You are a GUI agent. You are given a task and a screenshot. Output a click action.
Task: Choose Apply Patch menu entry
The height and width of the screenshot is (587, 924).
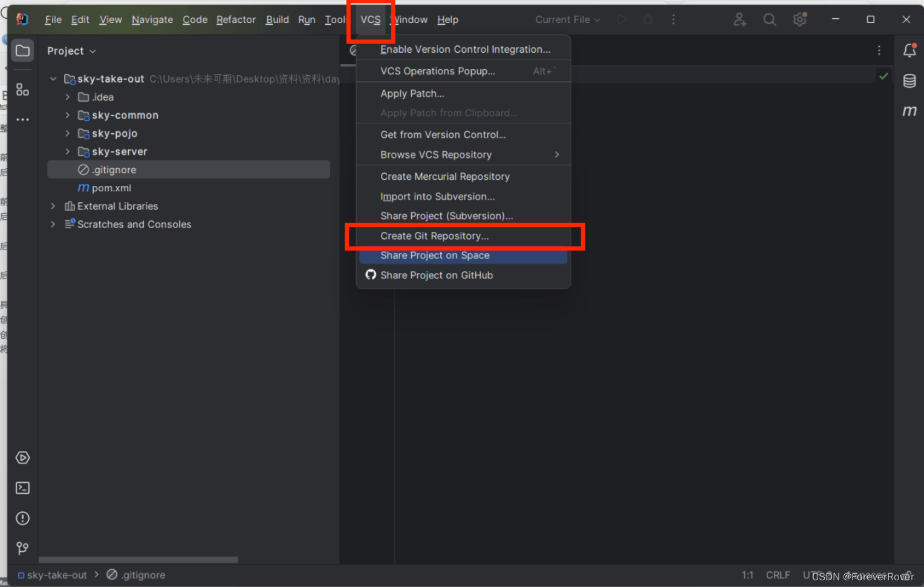pyautogui.click(x=463, y=94)
